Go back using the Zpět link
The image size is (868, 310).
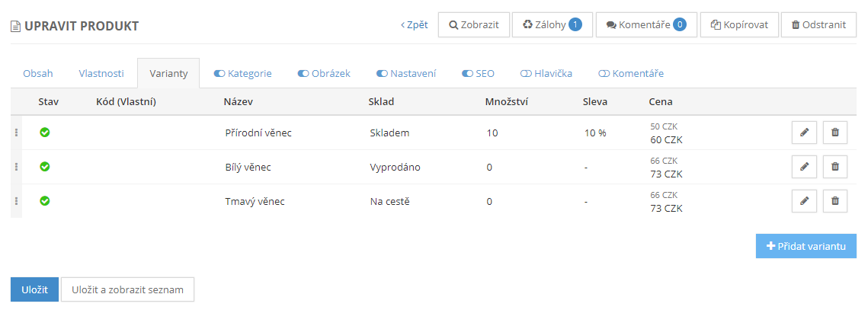(415, 24)
